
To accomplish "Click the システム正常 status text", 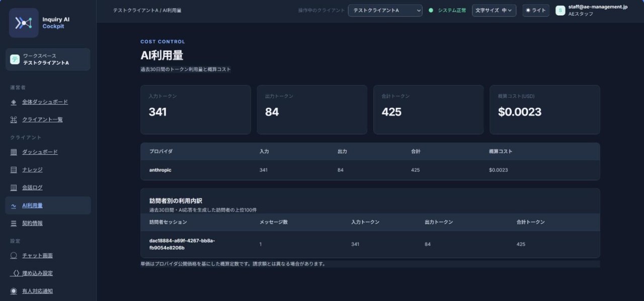I will click(452, 10).
